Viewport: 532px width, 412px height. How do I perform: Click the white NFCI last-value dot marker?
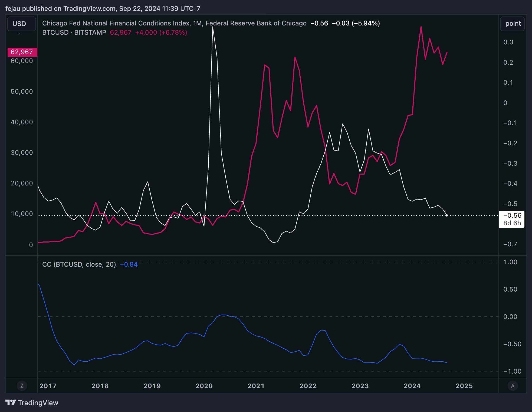(x=446, y=215)
